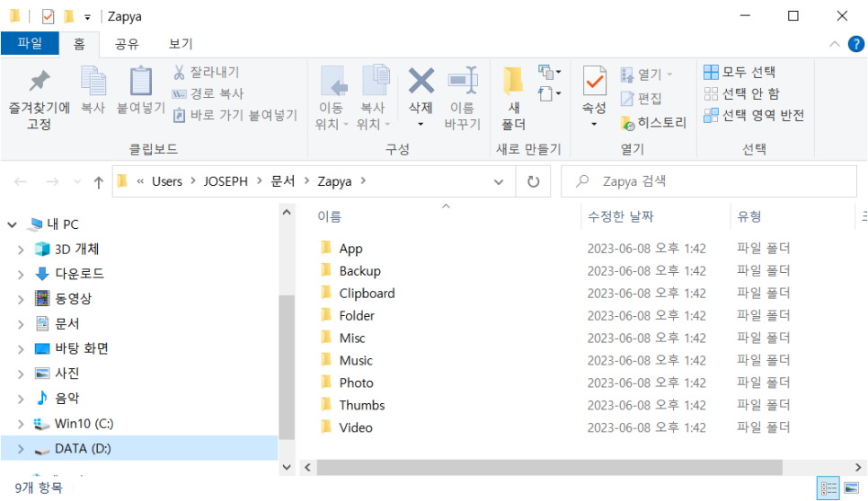868x501 pixels.
Task: Select 사진 in the navigation pane
Action: [67, 374]
